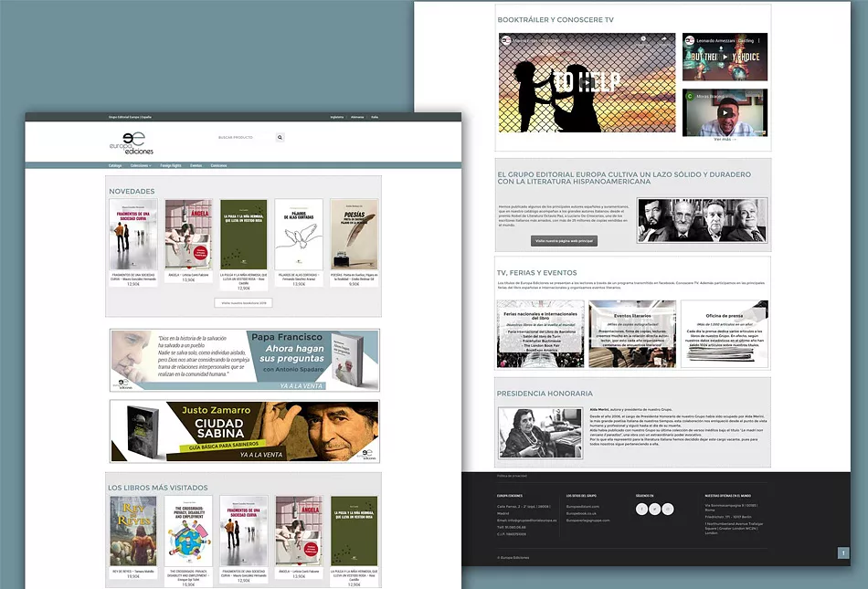The width and height of the screenshot is (868, 589).
Task: Open 'Fragmentos de una sociedad curva' in Novedades
Action: 133,235
